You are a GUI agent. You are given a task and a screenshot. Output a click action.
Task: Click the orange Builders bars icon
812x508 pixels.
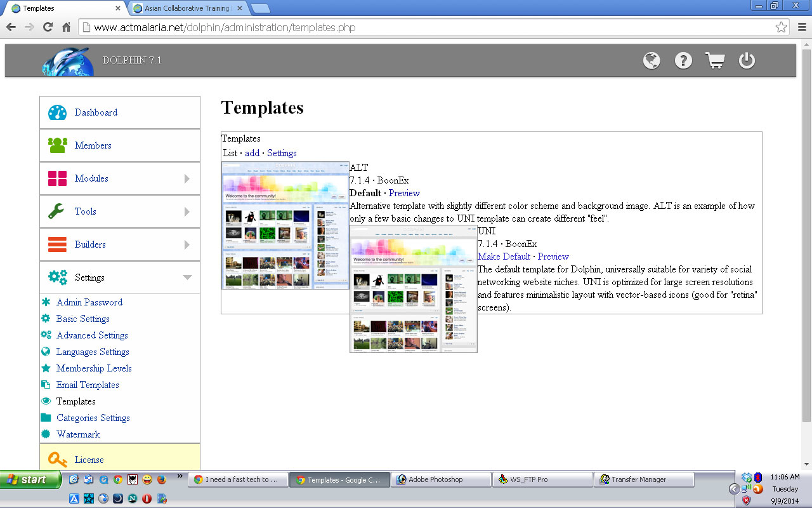coord(57,244)
